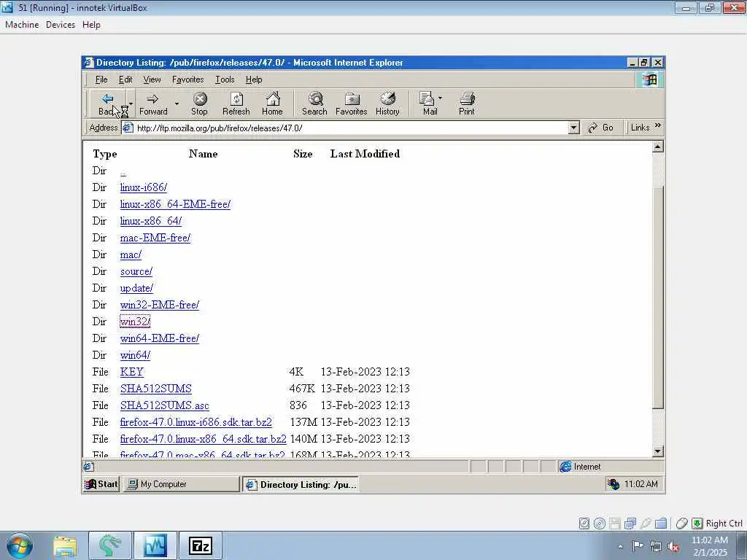The width and height of the screenshot is (747, 560).
Task: Open the win32/ directory link
Action: 135,322
